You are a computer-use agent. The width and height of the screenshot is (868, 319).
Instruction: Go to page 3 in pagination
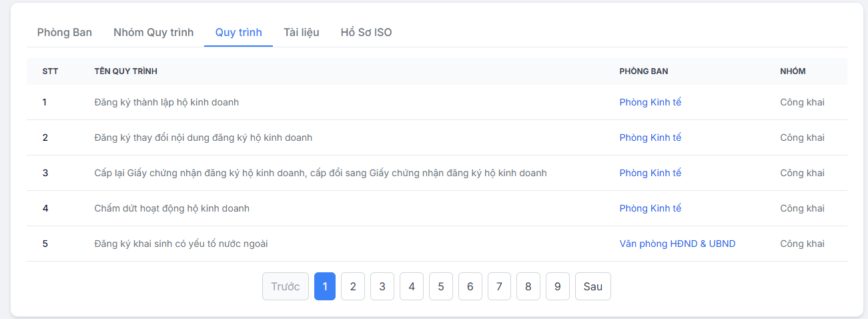(382, 286)
